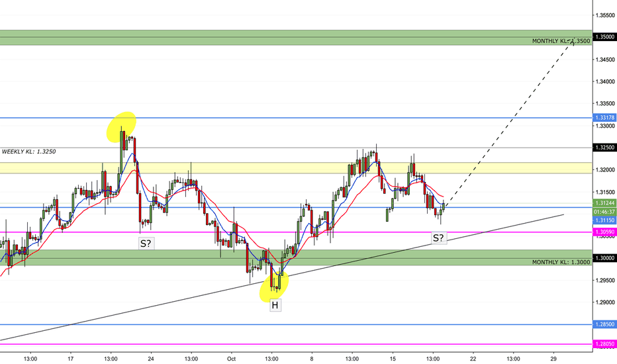Image resolution: width=617 pixels, height=364 pixels.
Task: Click the 'MONTHLY KL: 1.3500' annotation text
Action: pos(561,41)
